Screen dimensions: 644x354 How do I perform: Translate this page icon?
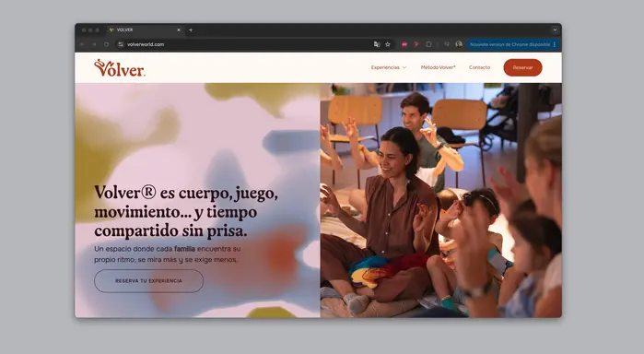(x=377, y=44)
